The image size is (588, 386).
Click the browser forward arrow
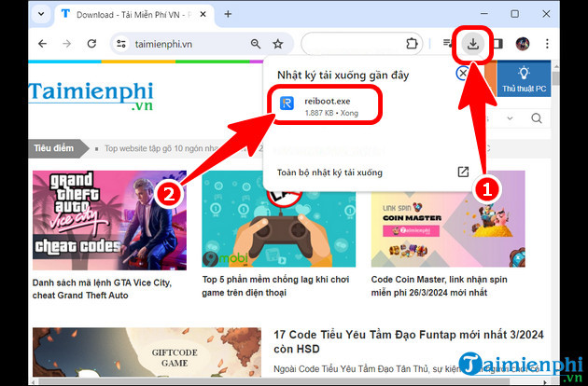point(67,44)
